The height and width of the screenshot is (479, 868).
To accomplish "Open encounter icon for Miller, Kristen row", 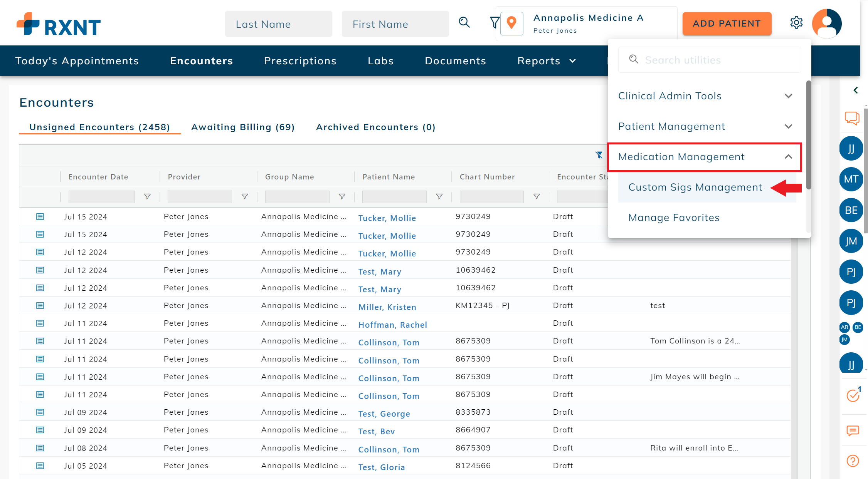I will (x=40, y=306).
